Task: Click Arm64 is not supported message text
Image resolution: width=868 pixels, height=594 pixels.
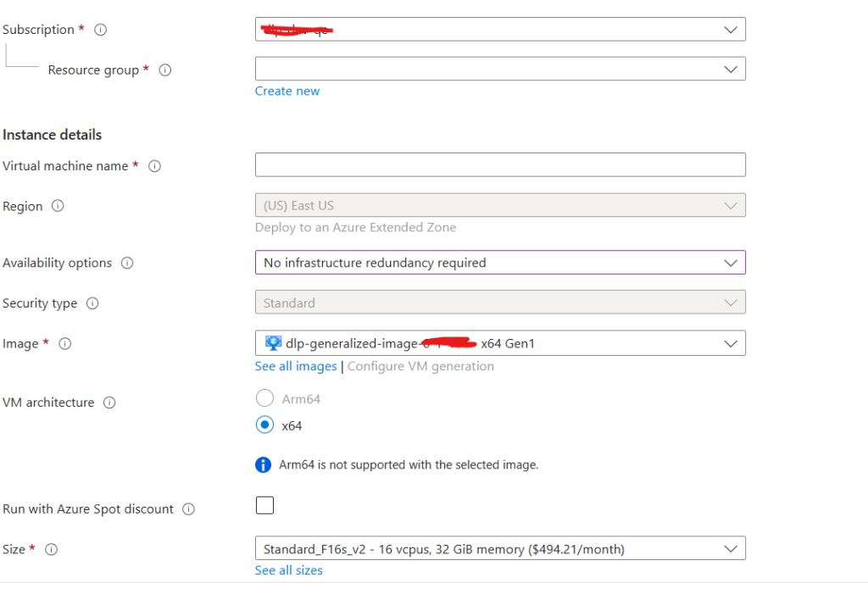Action: coord(409,465)
